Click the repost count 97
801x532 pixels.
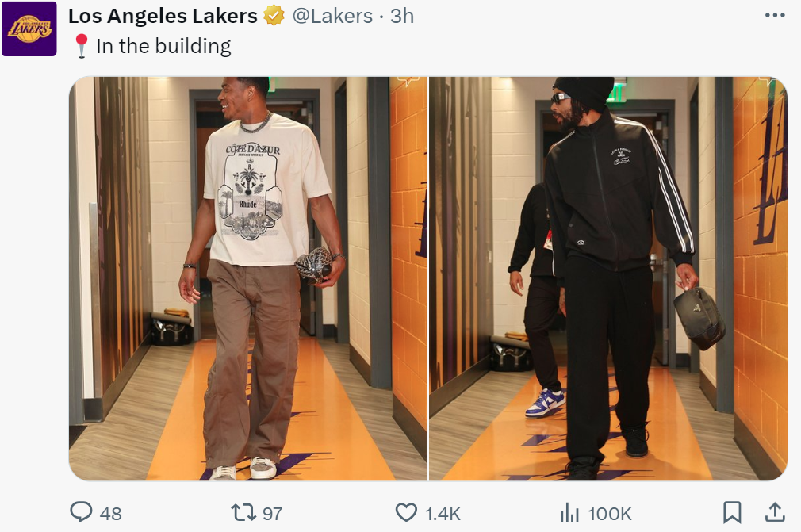(272, 513)
